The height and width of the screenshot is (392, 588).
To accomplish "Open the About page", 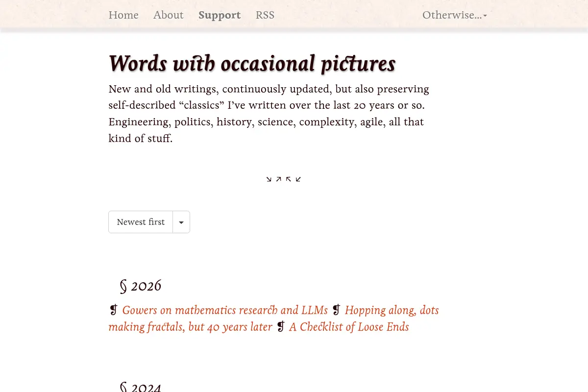I will [169, 15].
